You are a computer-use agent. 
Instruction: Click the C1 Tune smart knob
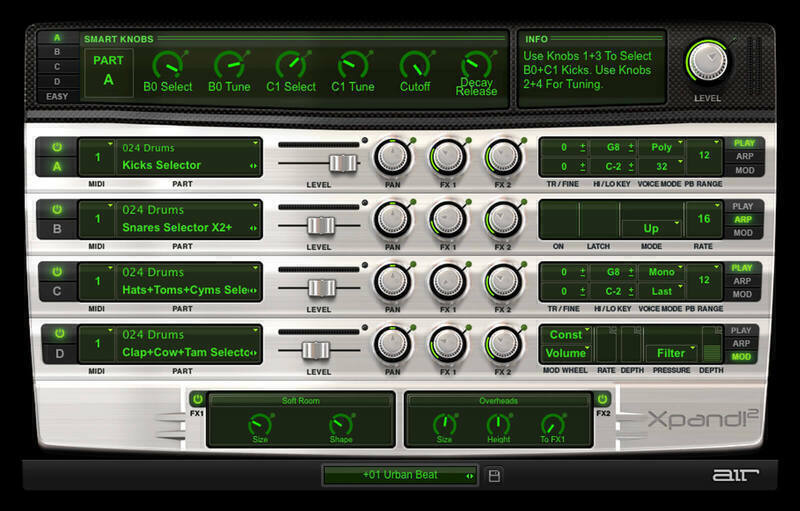pos(353,65)
